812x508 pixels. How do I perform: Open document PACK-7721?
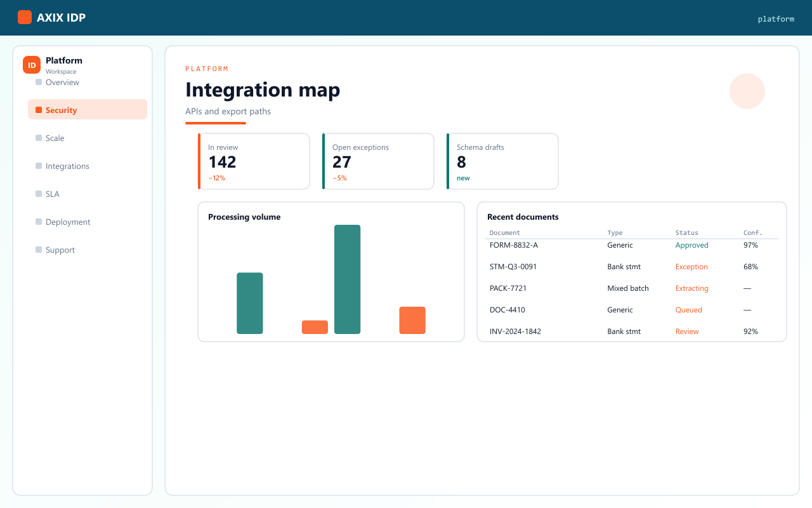click(x=508, y=288)
